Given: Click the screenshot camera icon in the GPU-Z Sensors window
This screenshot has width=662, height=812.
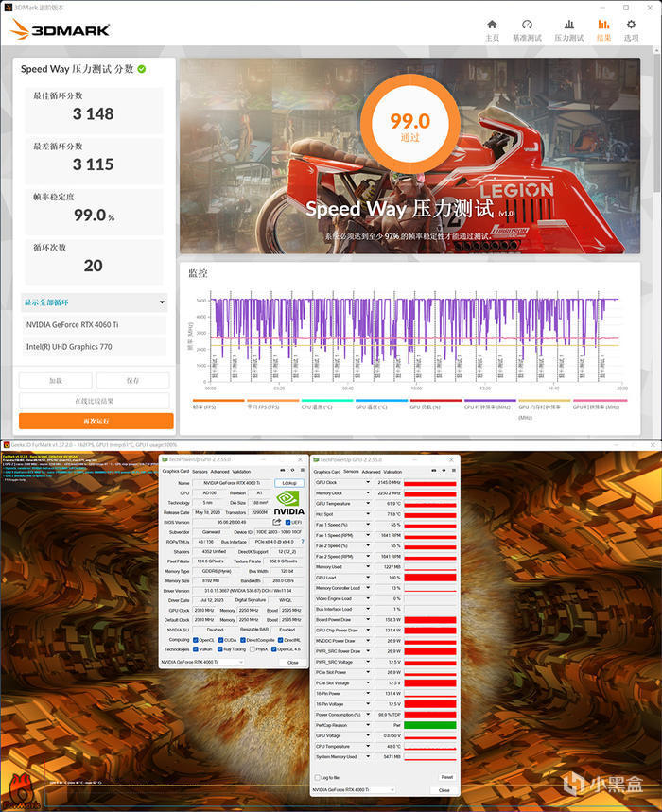Looking at the screenshot, I should (x=433, y=470).
